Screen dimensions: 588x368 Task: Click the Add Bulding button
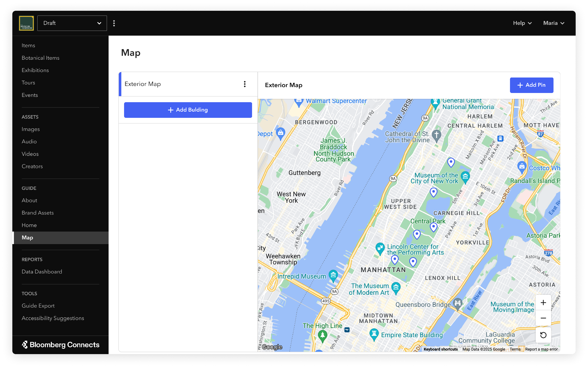(x=188, y=110)
